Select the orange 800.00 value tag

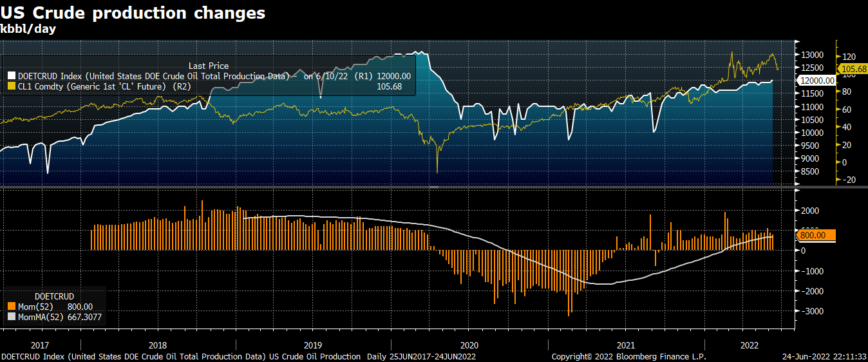(816, 236)
